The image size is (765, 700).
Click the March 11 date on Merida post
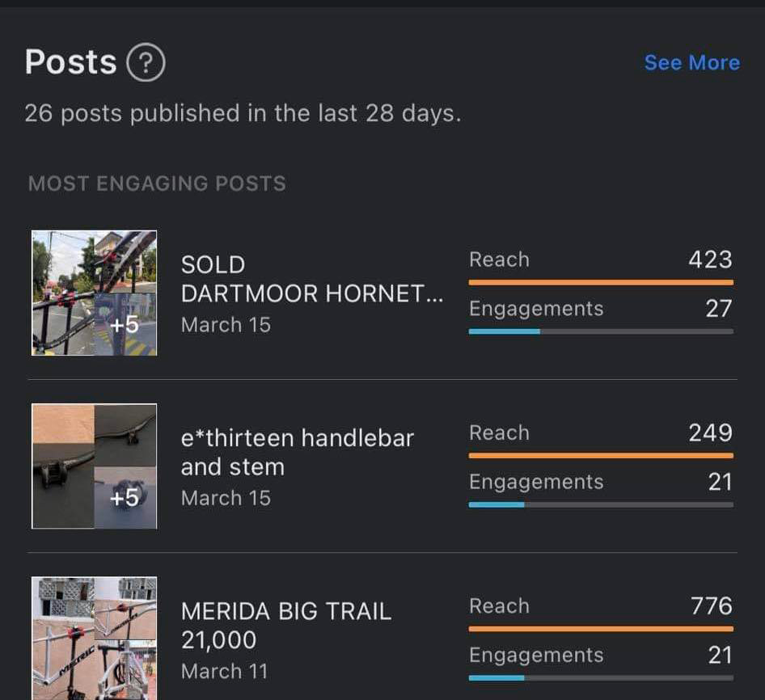[x=225, y=671]
